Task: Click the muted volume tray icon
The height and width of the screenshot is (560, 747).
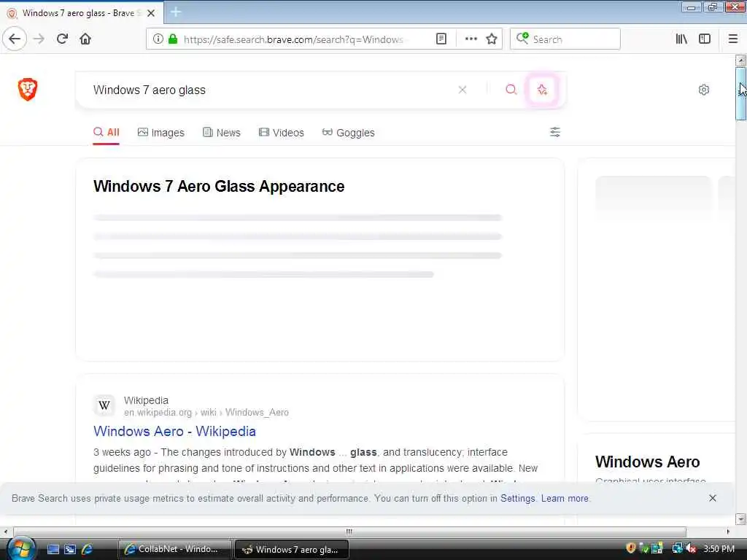Action: (691, 548)
